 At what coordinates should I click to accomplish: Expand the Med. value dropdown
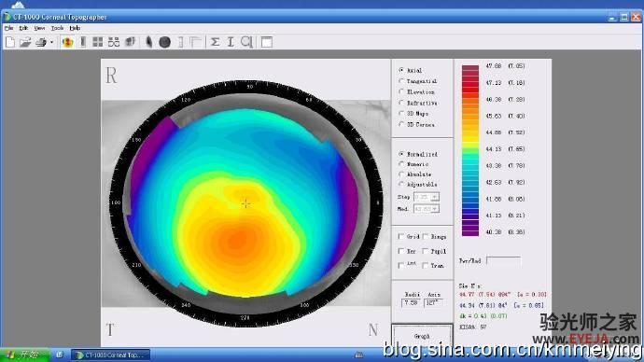pos(427,209)
